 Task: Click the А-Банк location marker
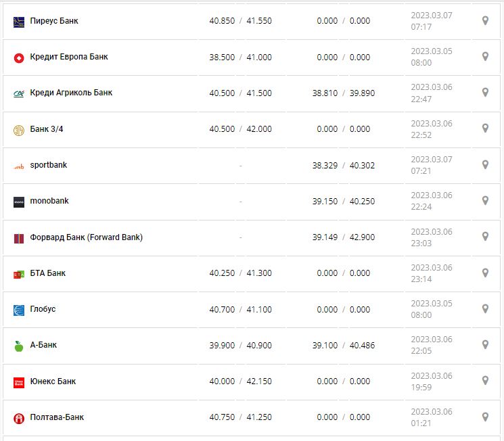point(485,345)
